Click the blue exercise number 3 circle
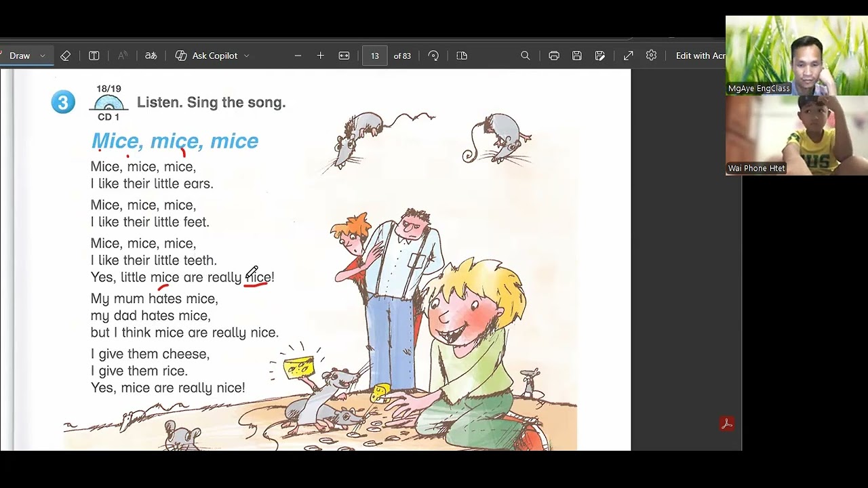Viewport: 868px width, 488px height. tap(63, 102)
